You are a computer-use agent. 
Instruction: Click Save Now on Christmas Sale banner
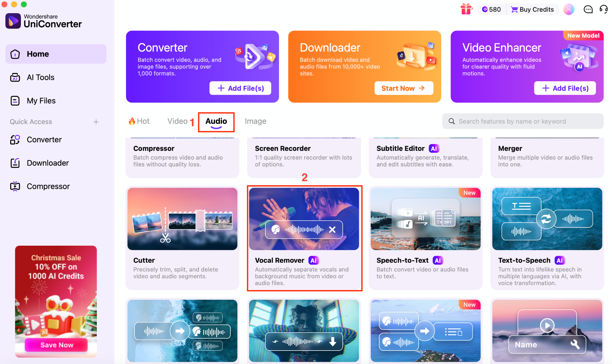56,345
